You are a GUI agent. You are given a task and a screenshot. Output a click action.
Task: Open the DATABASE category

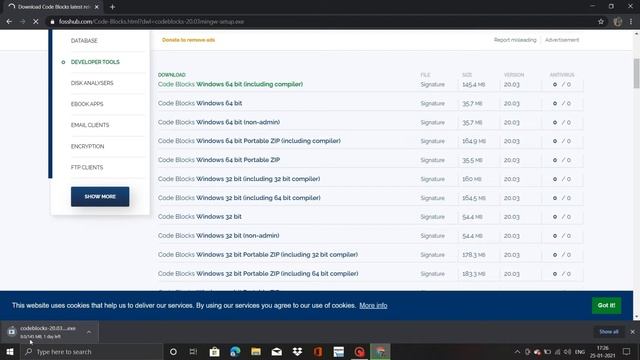pos(84,41)
